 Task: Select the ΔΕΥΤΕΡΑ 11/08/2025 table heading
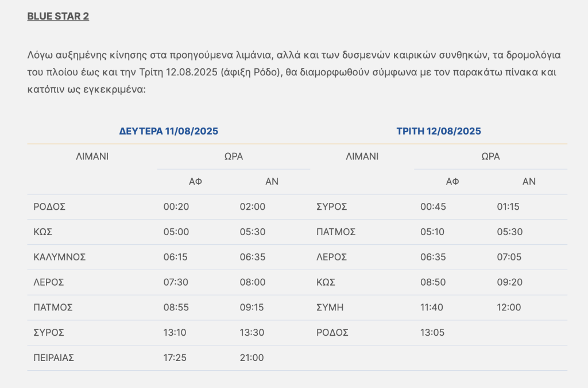point(169,131)
